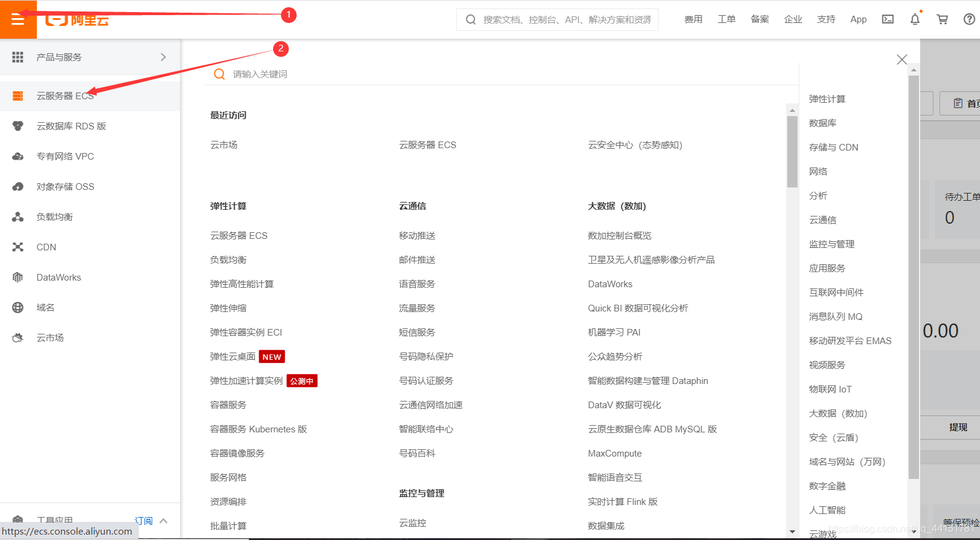Click the load balancer icon
Viewport: 980px width, 540px height.
click(x=18, y=216)
